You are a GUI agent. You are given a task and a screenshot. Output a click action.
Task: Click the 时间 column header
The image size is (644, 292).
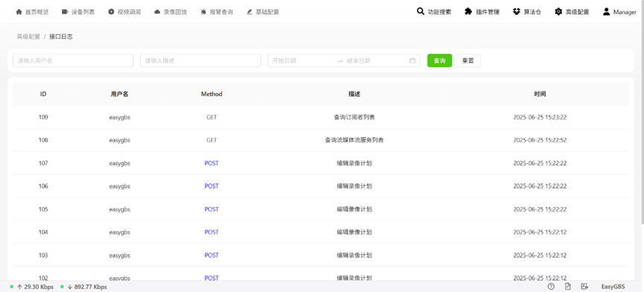click(x=540, y=94)
